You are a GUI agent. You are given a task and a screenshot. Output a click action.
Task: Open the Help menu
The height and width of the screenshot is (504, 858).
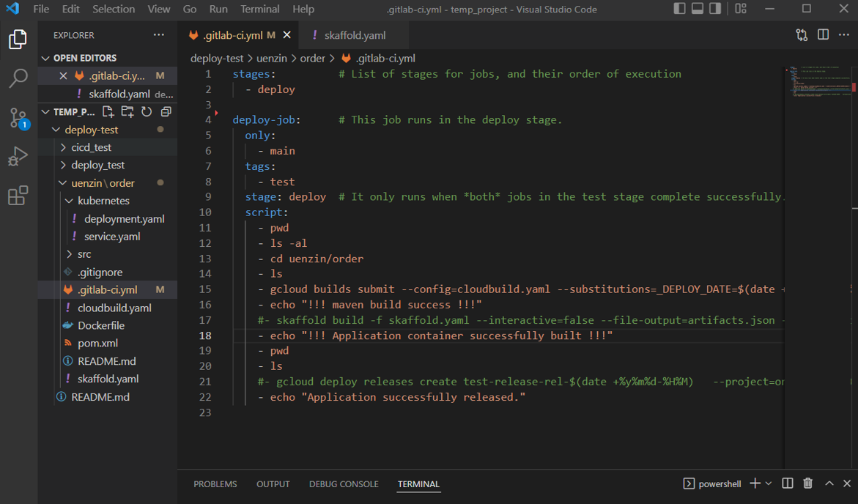click(x=303, y=9)
